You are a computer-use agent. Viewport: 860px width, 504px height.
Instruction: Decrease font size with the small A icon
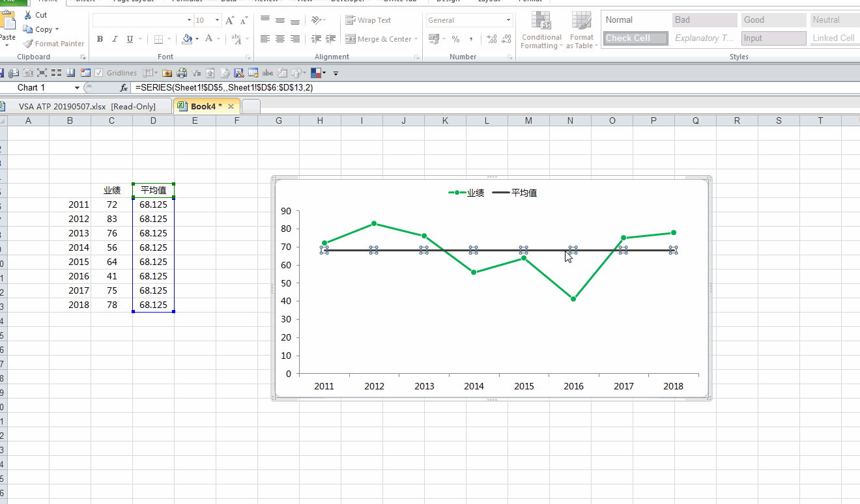coord(242,21)
